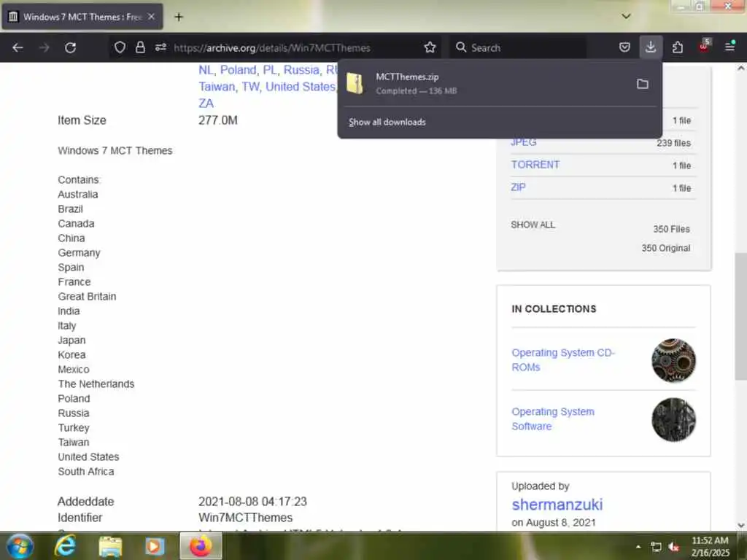Visit uploader shermanzuki's profile

click(x=557, y=505)
